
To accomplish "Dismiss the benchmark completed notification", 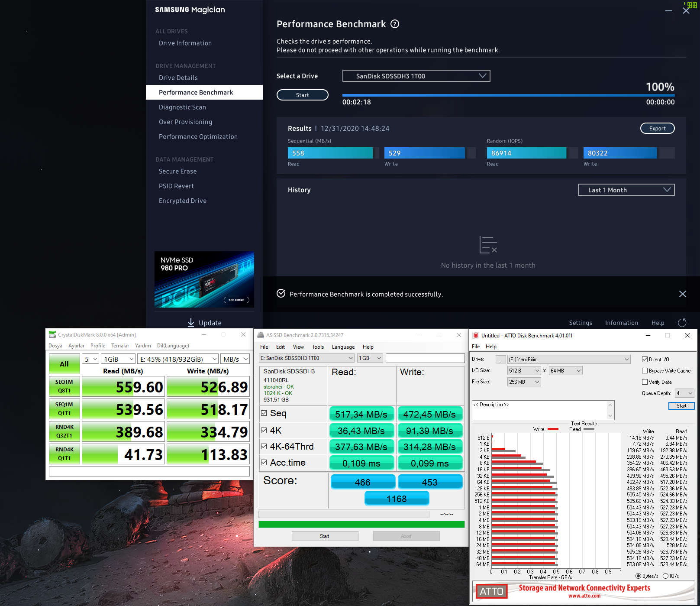I will point(683,294).
